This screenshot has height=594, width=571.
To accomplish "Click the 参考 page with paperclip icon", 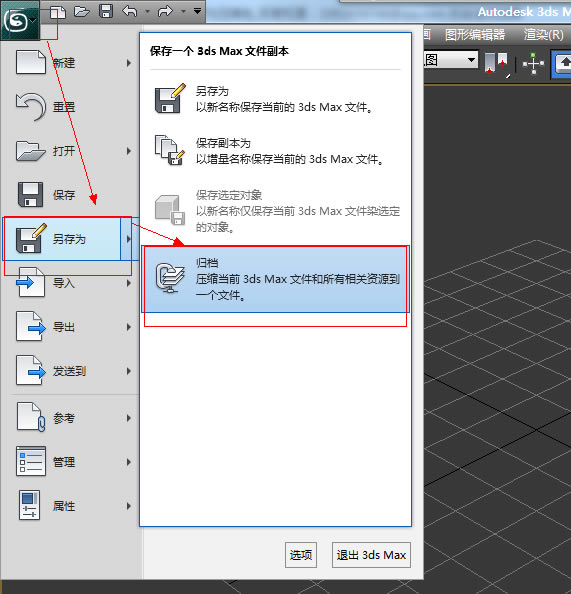I will [31, 417].
